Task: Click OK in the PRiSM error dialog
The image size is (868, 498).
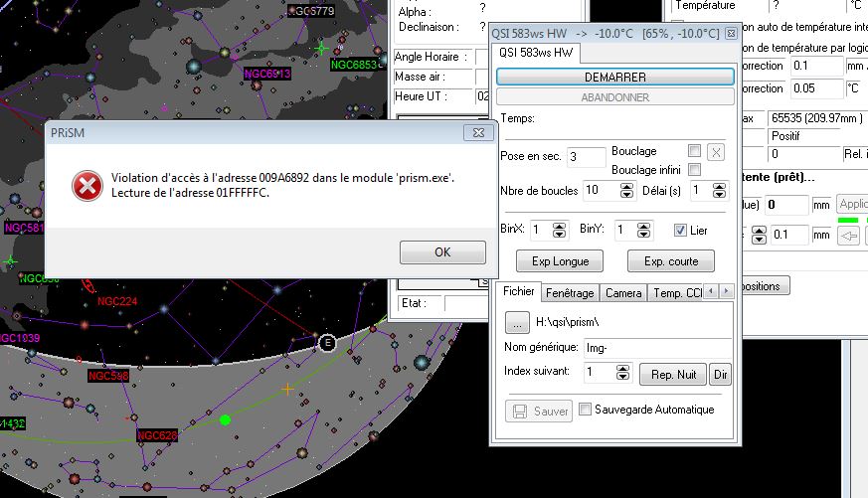Action: click(x=442, y=252)
